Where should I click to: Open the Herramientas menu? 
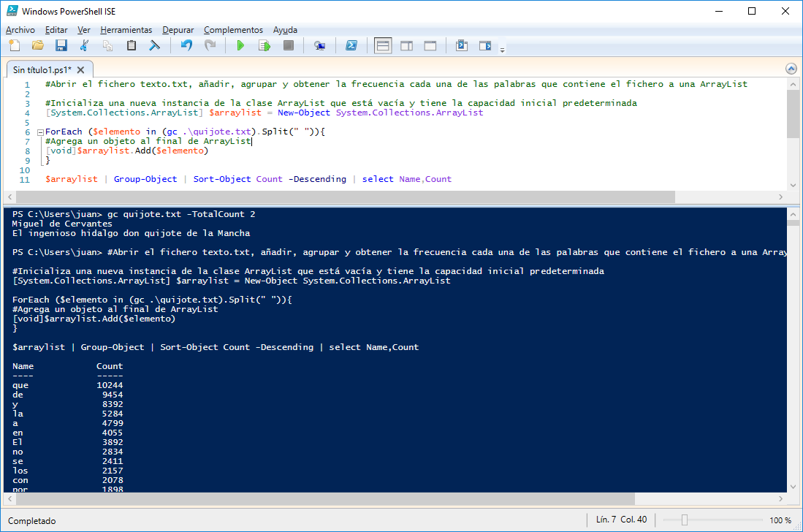(x=126, y=30)
